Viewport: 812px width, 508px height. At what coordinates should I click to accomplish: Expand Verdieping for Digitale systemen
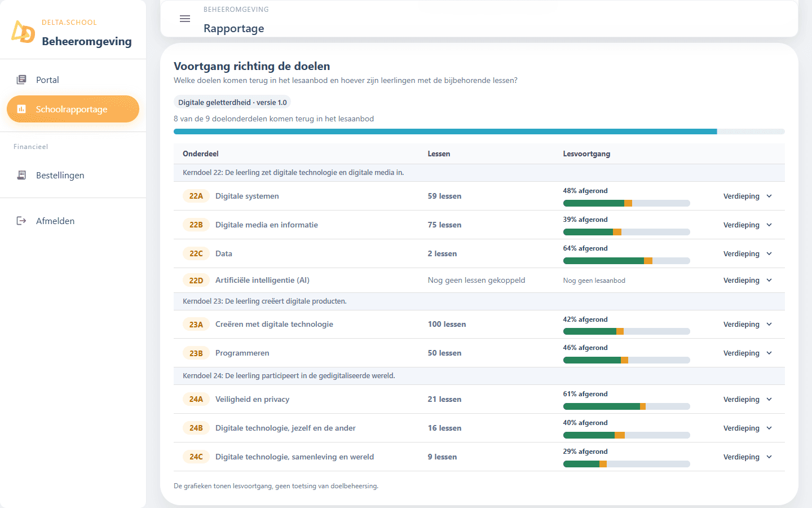748,196
